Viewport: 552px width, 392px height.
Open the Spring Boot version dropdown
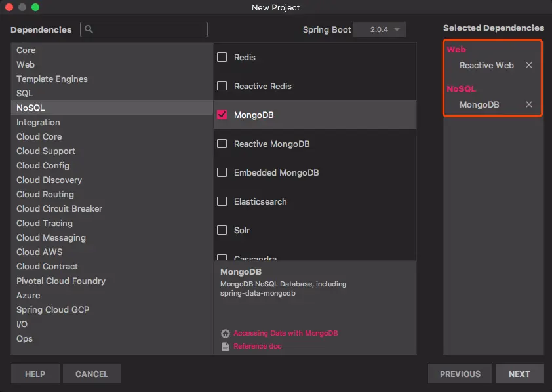[380, 29]
